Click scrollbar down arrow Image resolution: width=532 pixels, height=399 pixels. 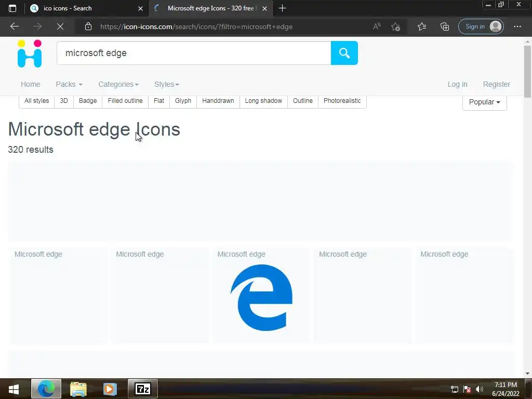[527, 374]
